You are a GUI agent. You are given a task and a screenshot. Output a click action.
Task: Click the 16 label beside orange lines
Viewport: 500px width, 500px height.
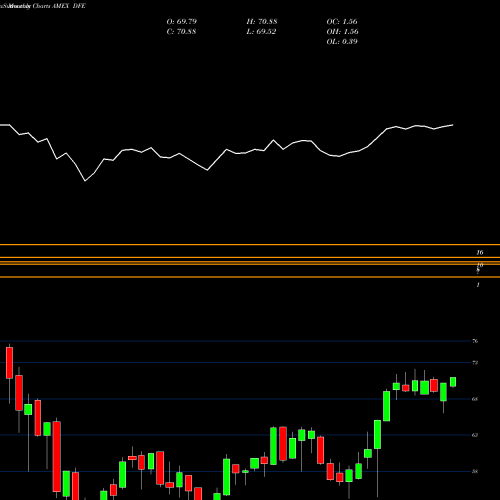tap(480, 252)
